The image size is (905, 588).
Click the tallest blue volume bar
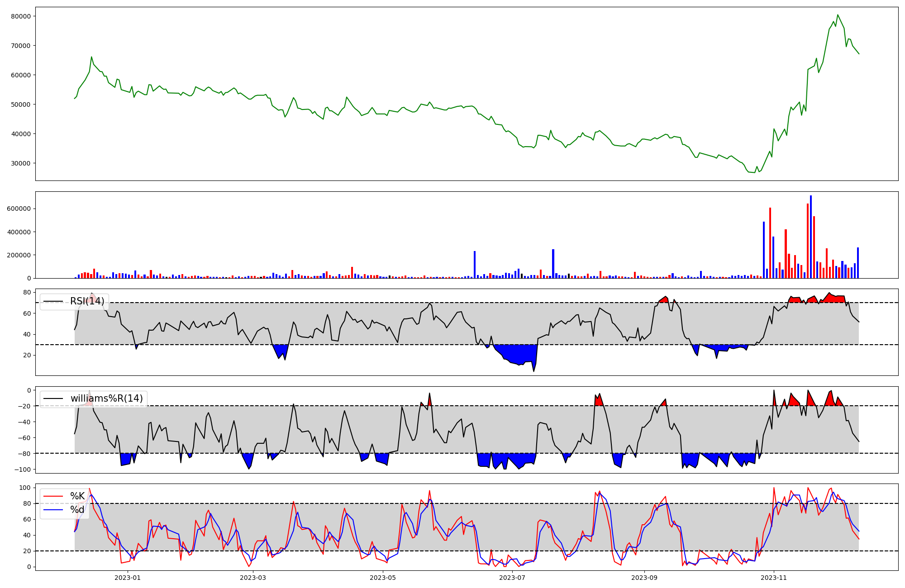[811, 237]
